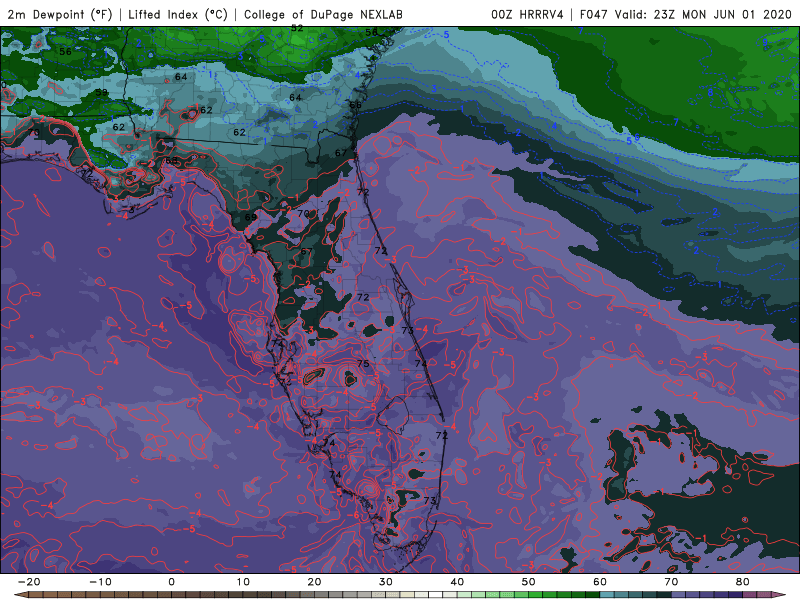This screenshot has width=800, height=600.
Task: Click the "-10" color scale label
Action: 100,582
